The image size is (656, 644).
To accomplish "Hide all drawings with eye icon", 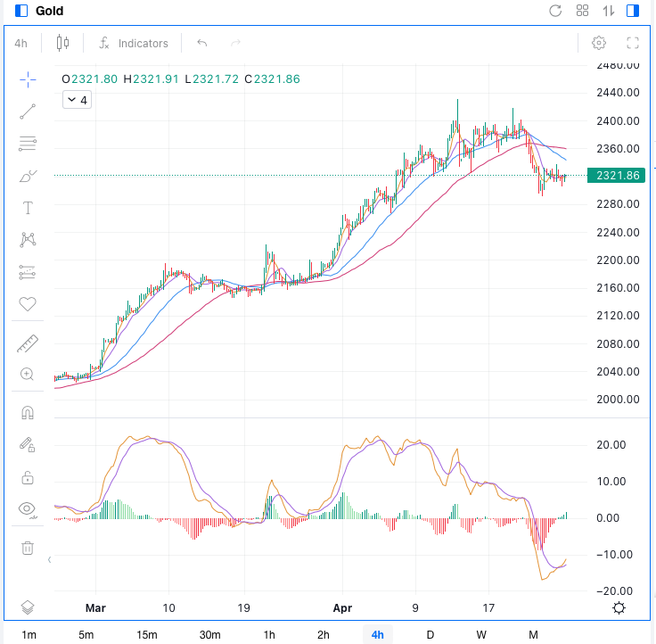I will point(28,509).
